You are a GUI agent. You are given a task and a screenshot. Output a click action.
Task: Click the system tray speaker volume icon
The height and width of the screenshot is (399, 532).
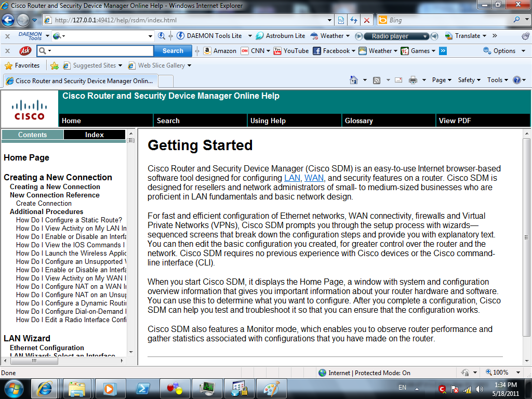480,389
